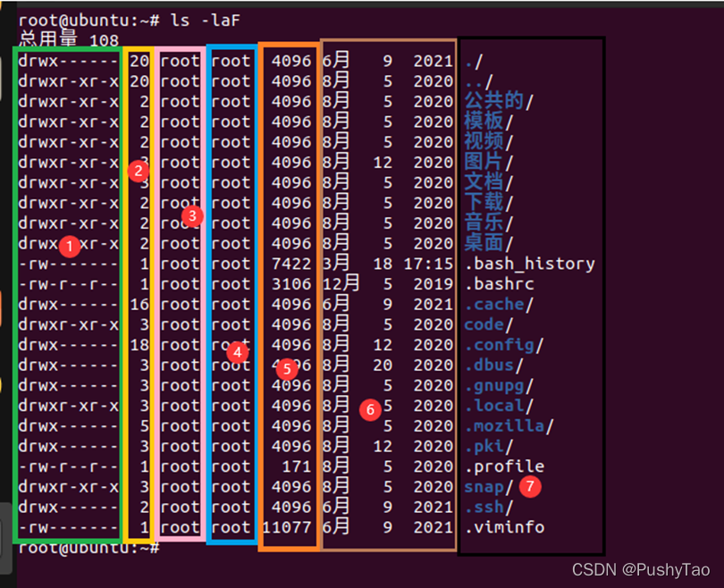Viewport: 724px width, 588px height.
Task: Click the '桌面/' directory name
Action: click(489, 243)
